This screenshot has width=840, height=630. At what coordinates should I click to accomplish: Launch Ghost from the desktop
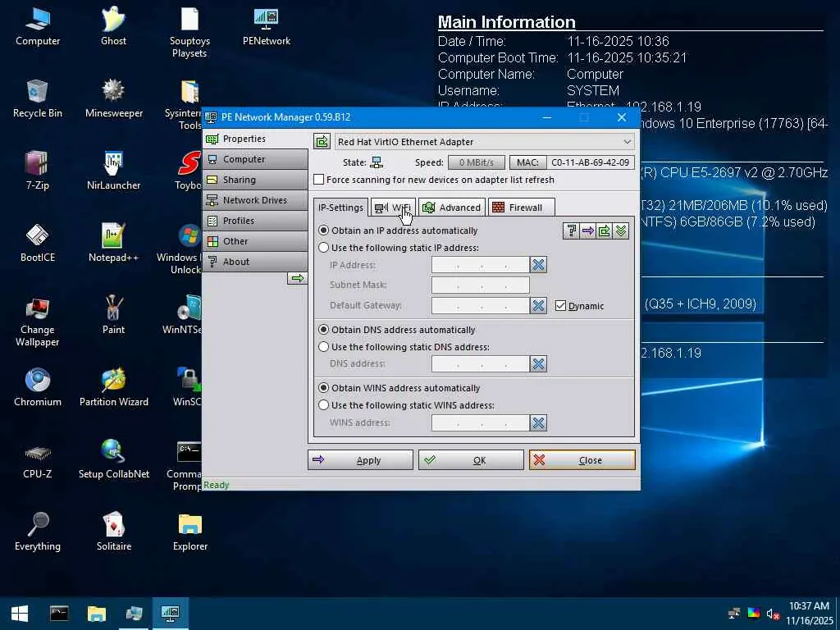coord(113,27)
